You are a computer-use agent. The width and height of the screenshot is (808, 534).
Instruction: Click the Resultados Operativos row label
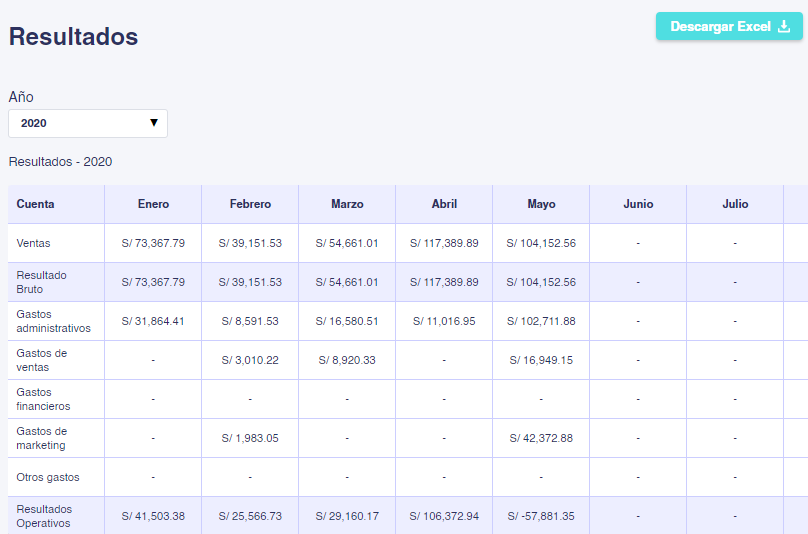pos(44,516)
